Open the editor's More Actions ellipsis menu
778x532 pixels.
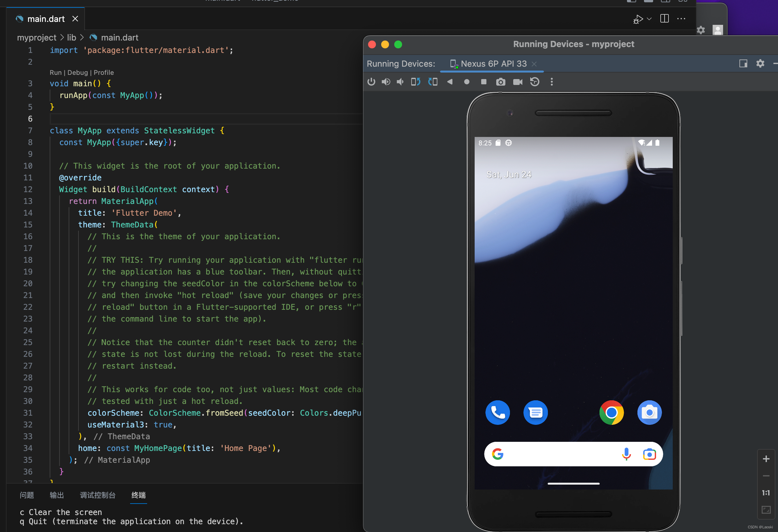coord(681,19)
